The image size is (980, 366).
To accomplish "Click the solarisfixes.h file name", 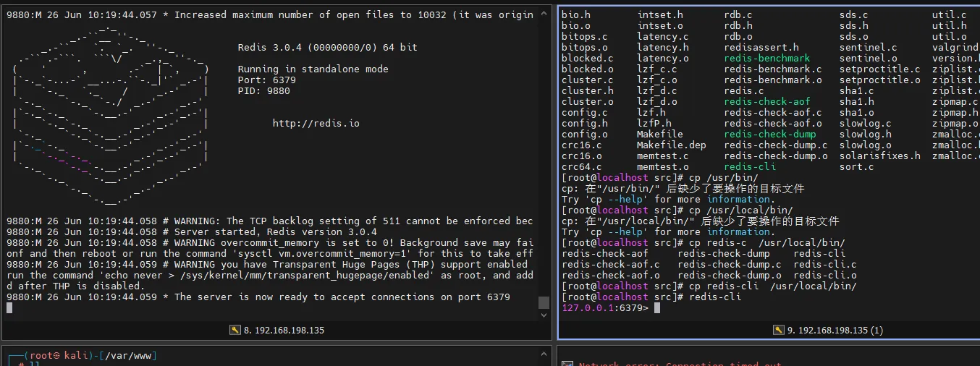I will [x=880, y=156].
